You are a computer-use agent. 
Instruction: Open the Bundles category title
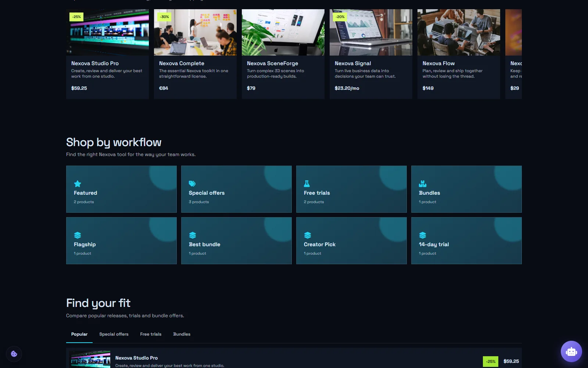point(429,193)
